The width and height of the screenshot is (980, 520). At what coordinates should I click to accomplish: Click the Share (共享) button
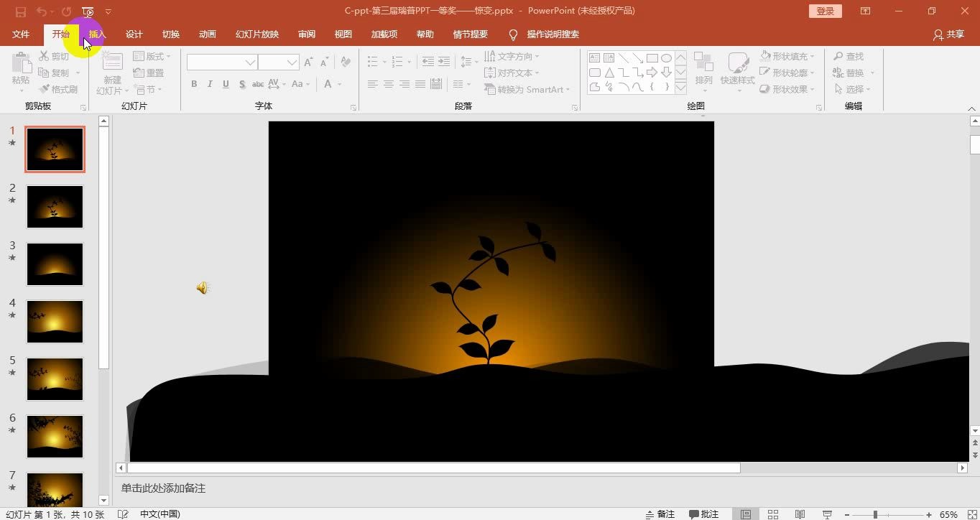click(x=948, y=34)
